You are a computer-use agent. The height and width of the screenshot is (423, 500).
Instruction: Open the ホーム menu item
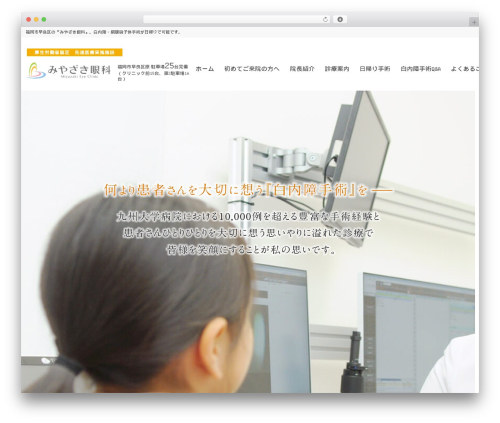(x=205, y=69)
